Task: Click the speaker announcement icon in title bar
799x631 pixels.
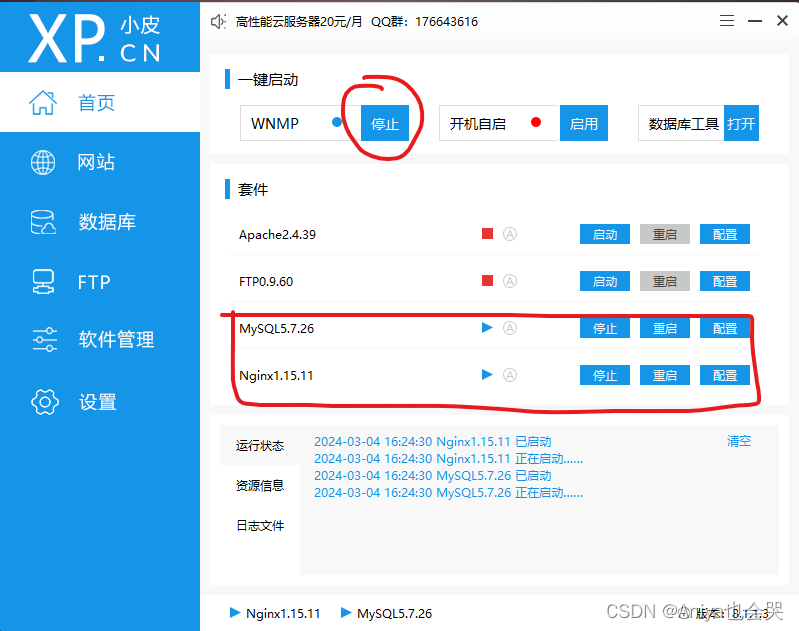Action: pos(219,21)
